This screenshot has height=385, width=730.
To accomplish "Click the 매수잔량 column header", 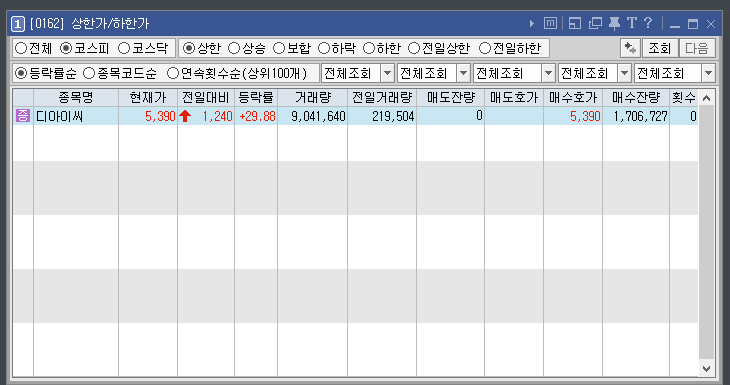I will tap(636, 98).
